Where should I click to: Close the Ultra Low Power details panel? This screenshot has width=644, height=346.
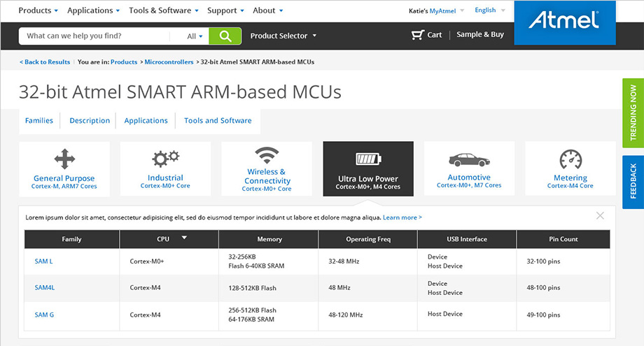(600, 215)
